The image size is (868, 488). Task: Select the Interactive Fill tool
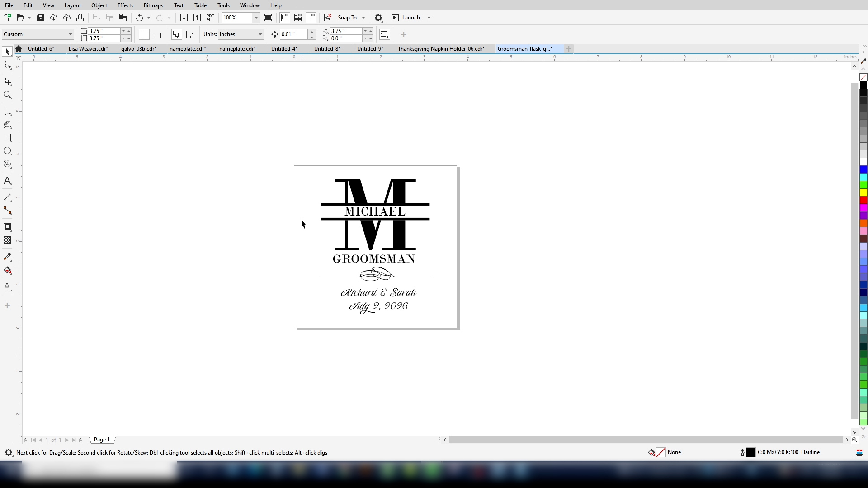point(7,271)
